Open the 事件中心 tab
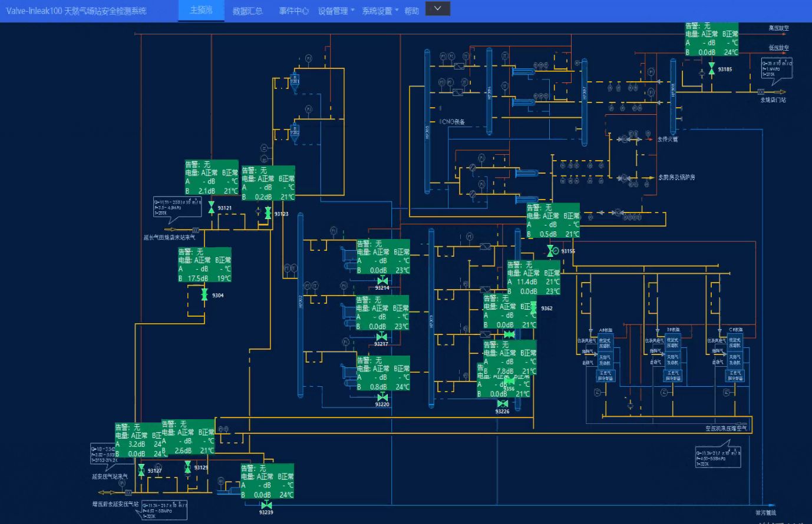This screenshot has height=524, width=812. pos(293,11)
